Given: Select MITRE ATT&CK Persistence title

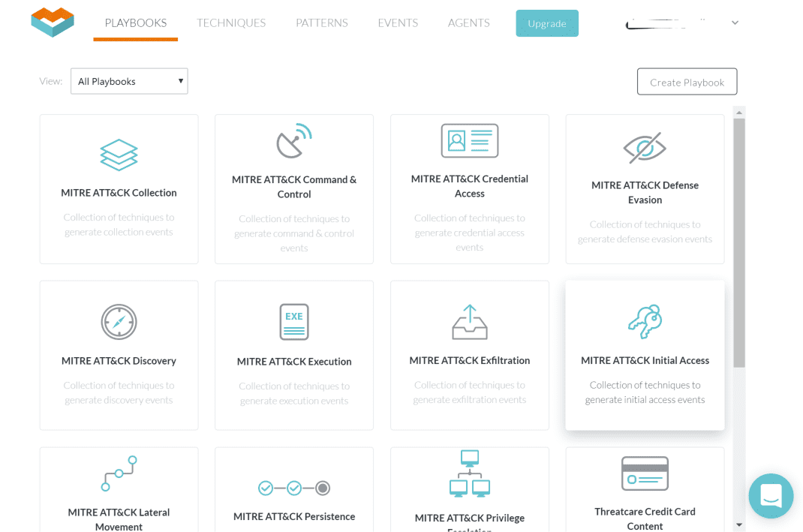Looking at the screenshot, I should (294, 517).
